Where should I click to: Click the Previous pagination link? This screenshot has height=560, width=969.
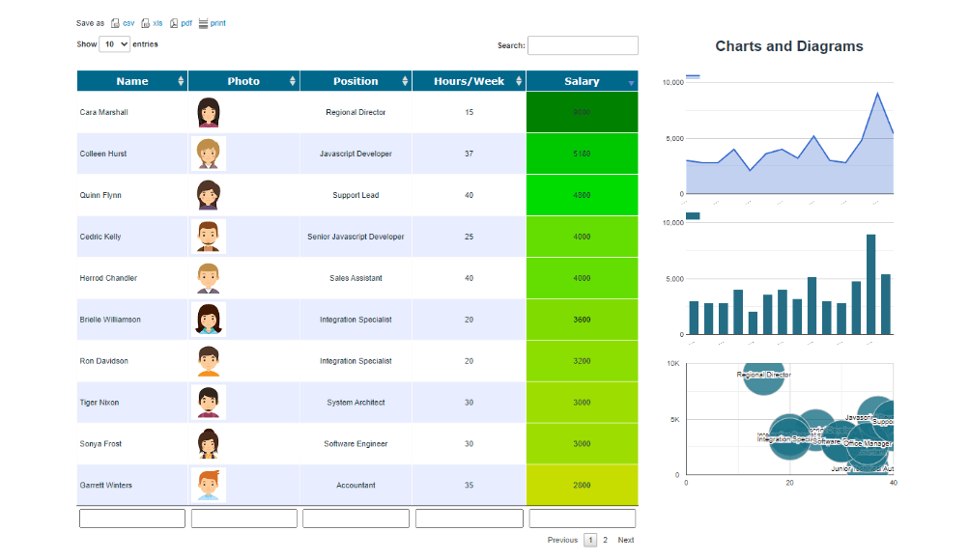pos(562,541)
